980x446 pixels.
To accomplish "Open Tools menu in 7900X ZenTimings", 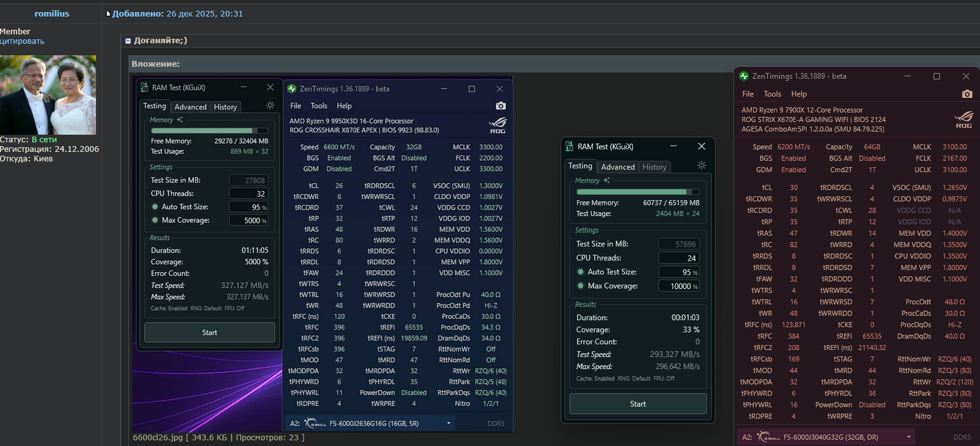I will pos(772,94).
